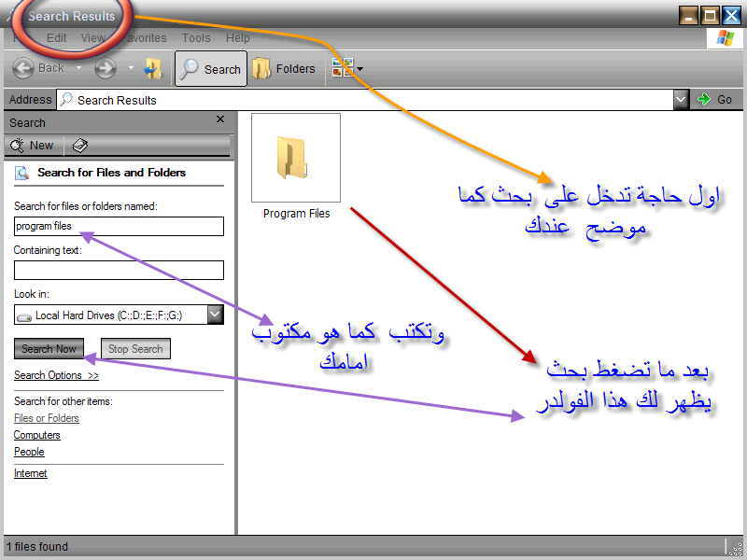The image size is (747, 560).
Task: Click the New search button
Action: (x=33, y=146)
